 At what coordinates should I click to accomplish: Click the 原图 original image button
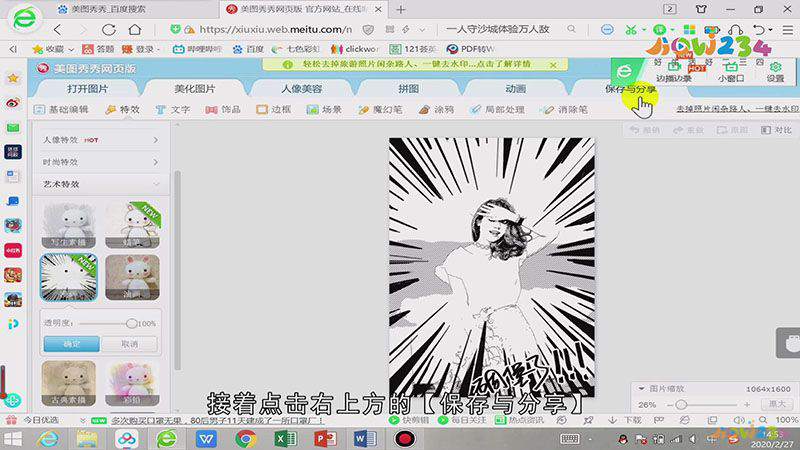pos(732,130)
